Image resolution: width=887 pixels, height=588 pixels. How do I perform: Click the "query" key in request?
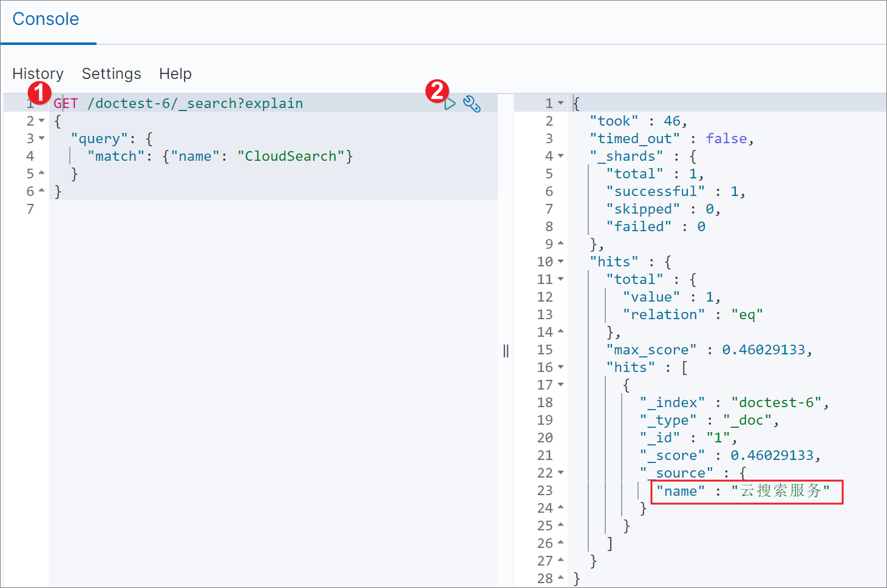[x=99, y=138]
